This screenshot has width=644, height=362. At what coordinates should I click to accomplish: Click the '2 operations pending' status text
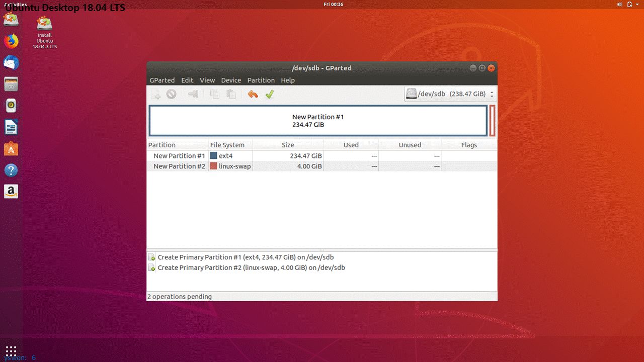point(180,297)
